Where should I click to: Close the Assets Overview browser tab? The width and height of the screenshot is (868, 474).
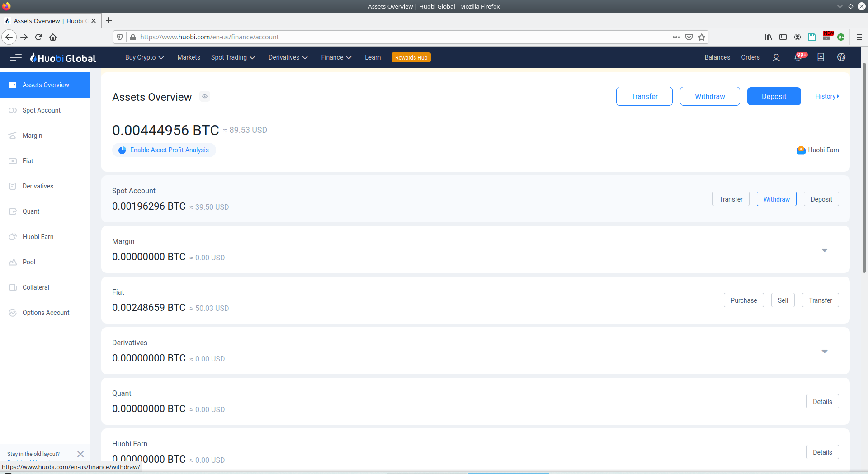click(x=94, y=21)
